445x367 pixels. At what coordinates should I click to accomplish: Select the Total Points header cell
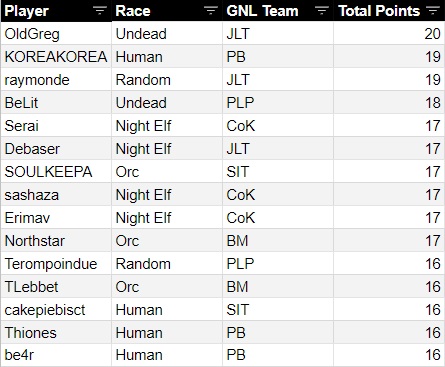[389, 11]
